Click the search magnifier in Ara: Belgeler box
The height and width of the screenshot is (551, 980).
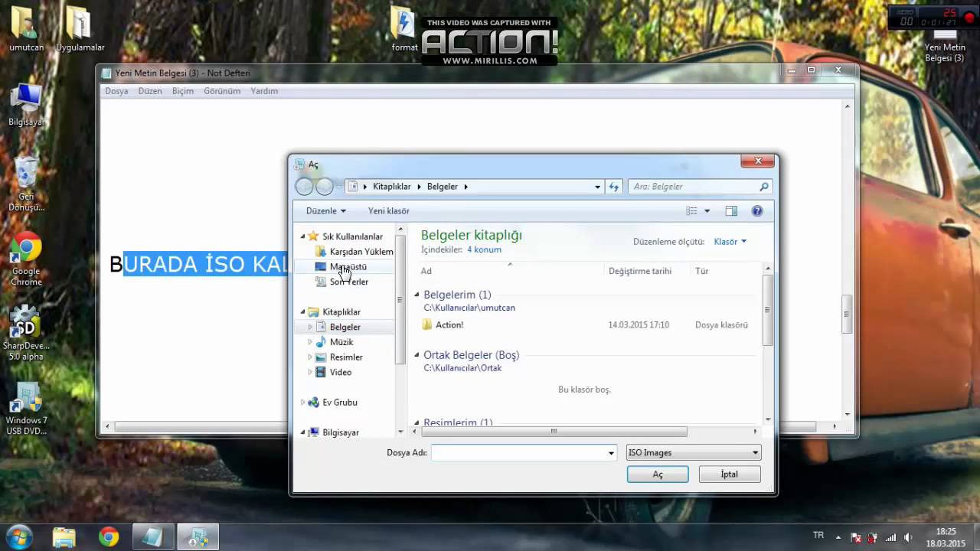click(763, 187)
